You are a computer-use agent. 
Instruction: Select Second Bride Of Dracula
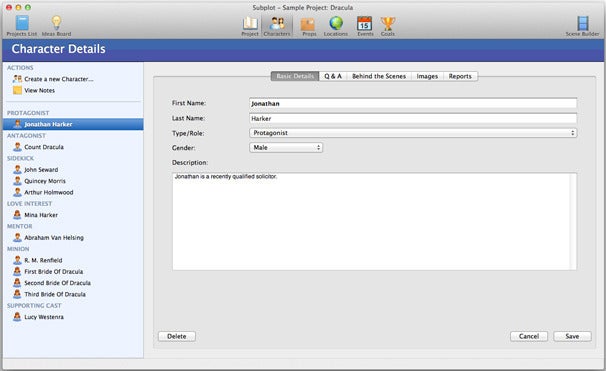tap(58, 283)
